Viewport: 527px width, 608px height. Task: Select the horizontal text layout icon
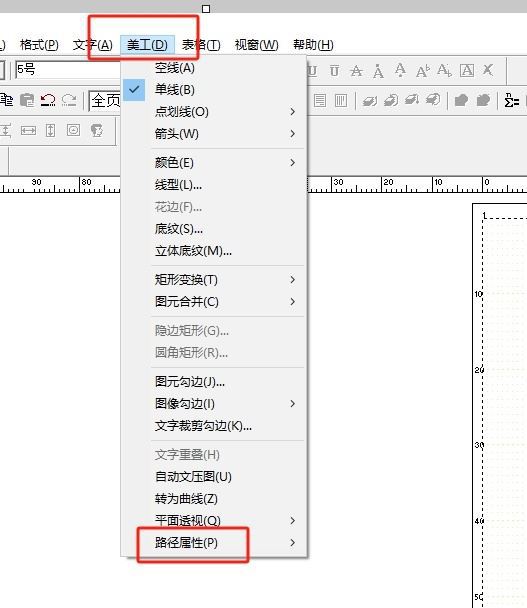pos(320,100)
